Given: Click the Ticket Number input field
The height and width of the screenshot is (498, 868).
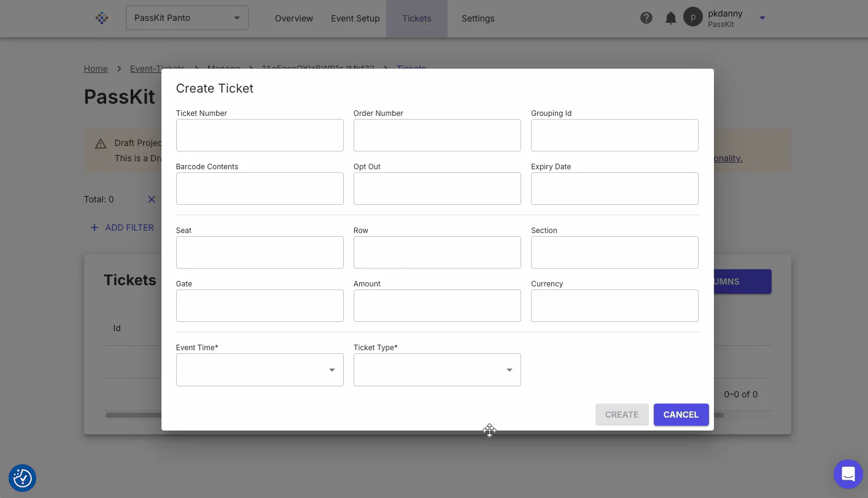Looking at the screenshot, I should [260, 135].
